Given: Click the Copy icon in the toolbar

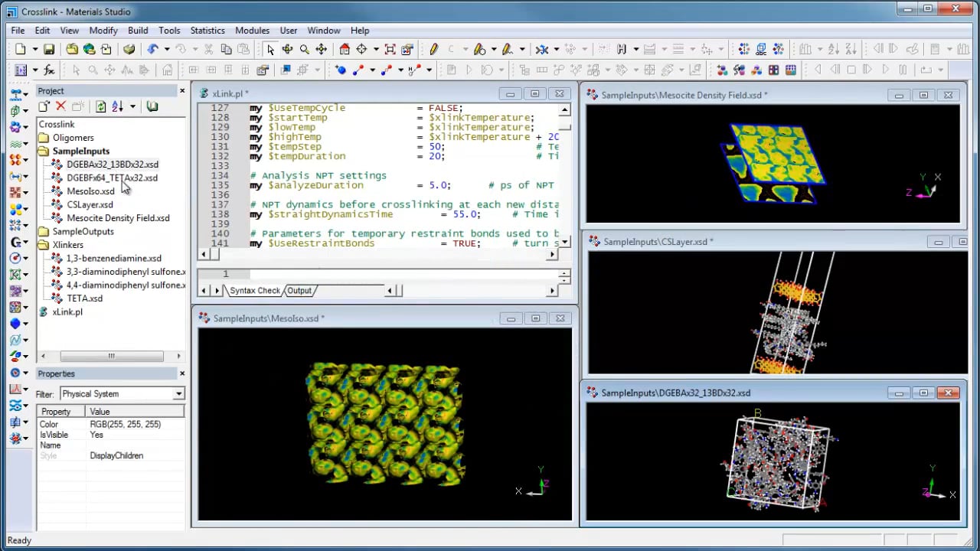Looking at the screenshot, I should point(226,49).
